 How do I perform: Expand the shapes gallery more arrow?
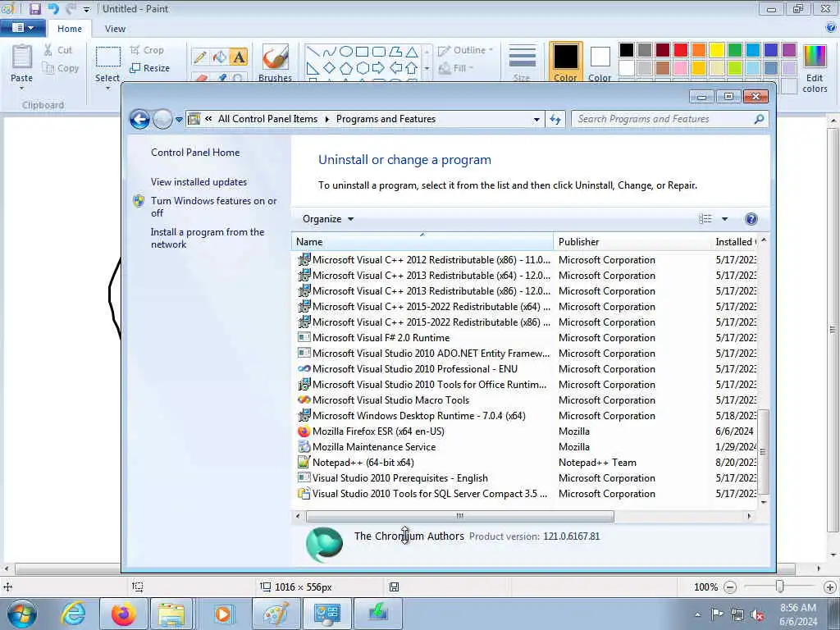[x=427, y=69]
